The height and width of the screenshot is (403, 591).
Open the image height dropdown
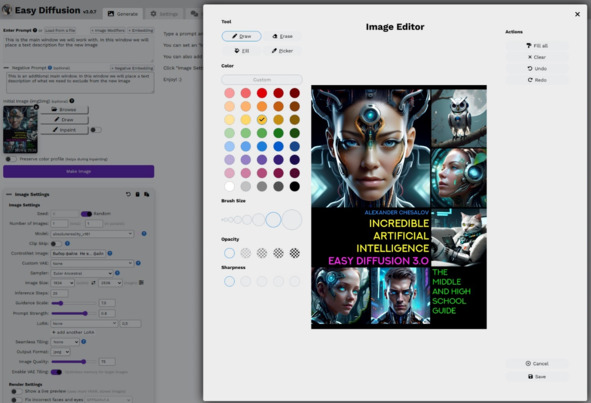pos(110,283)
